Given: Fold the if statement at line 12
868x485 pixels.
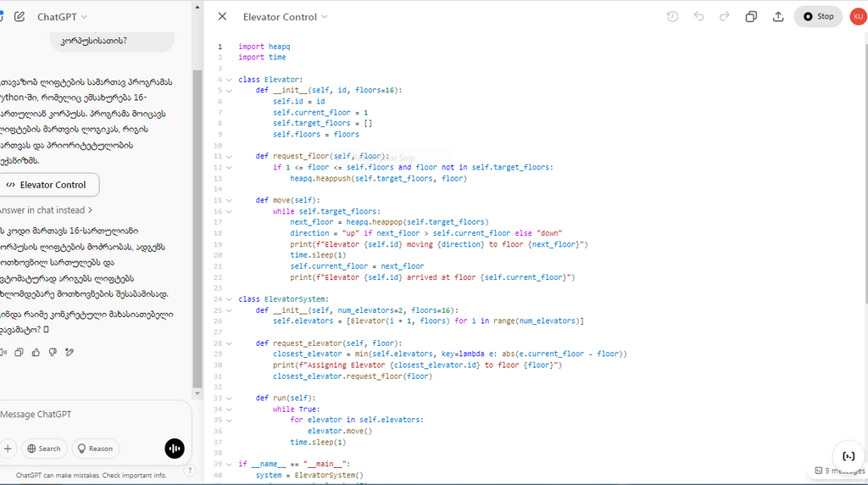Looking at the screenshot, I should click(229, 167).
